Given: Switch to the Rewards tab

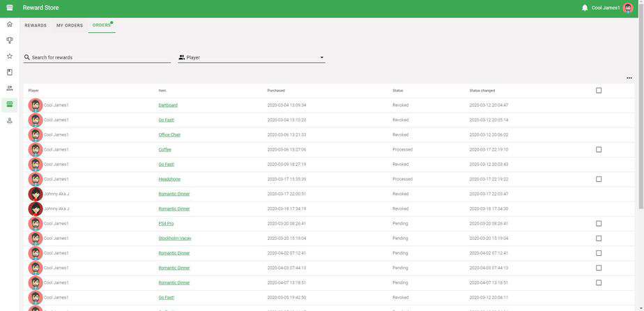Looking at the screenshot, I should (x=36, y=25).
